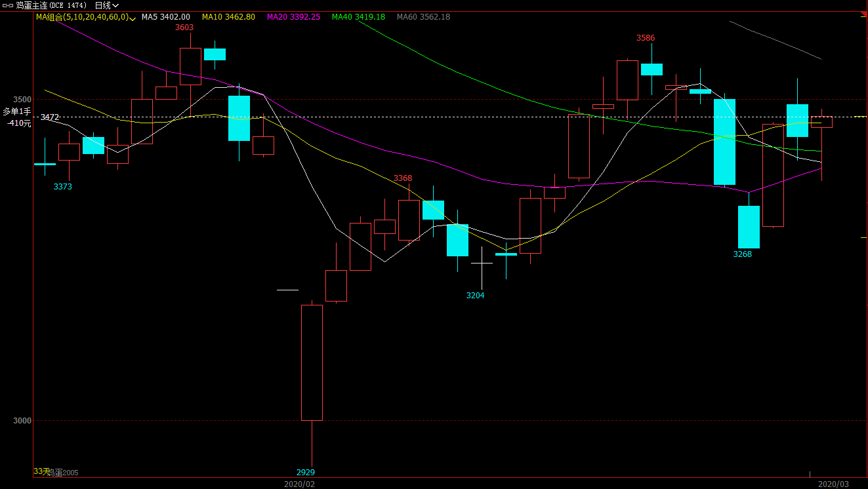868x489 pixels.
Task: Click the 3368 price label
Action: coord(403,178)
